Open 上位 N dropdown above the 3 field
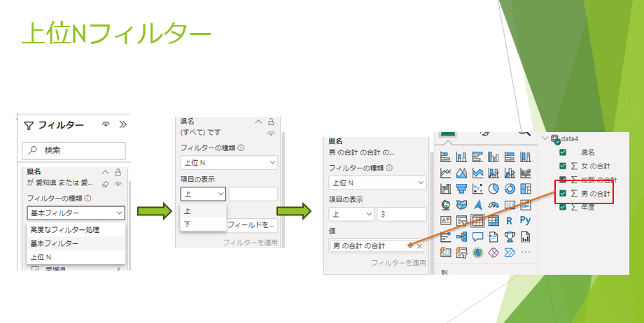This screenshot has width=644, height=323. click(x=377, y=182)
